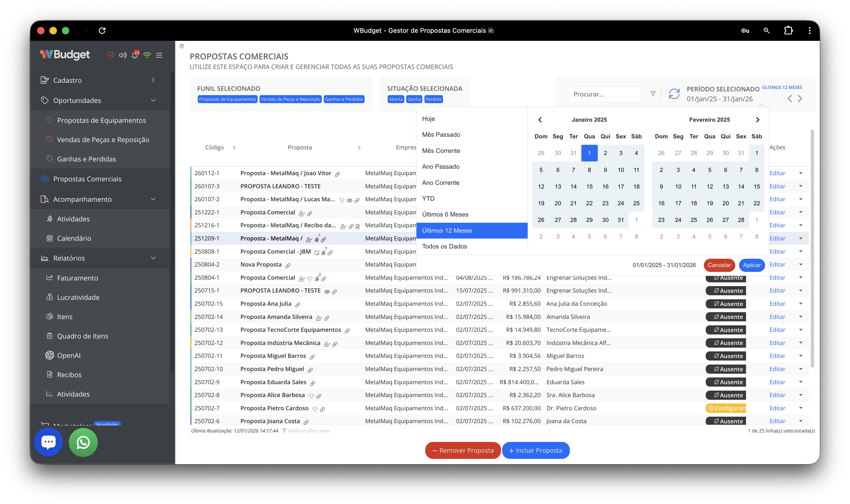The height and width of the screenshot is (504, 850).
Task: Click the filter funnel icon beside the search box
Action: click(653, 94)
